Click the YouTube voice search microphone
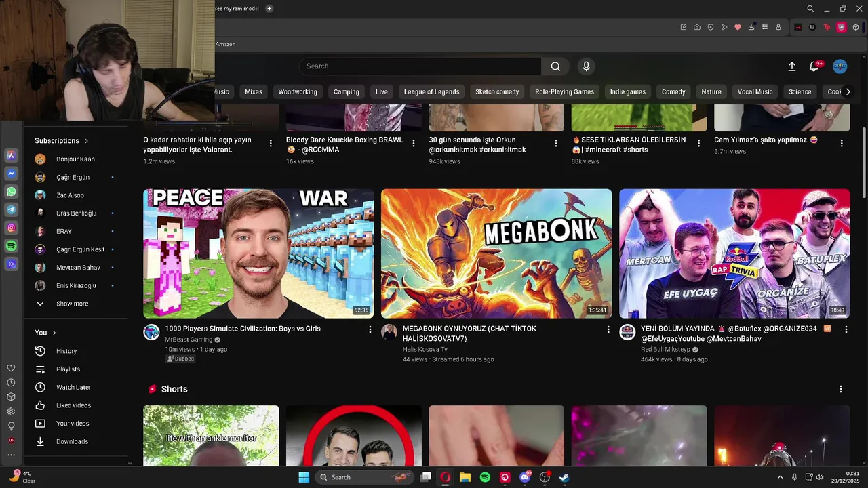Viewport: 868px width, 488px height. 586,66
